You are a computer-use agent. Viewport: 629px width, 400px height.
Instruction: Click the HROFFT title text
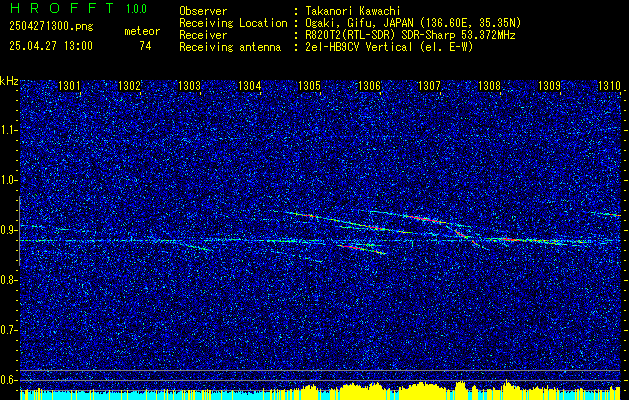pos(61,8)
